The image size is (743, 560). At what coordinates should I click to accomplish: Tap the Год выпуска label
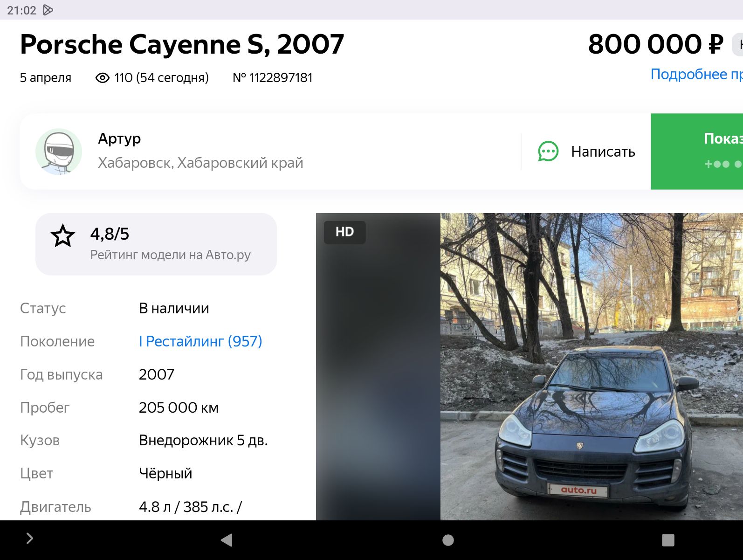(x=62, y=374)
